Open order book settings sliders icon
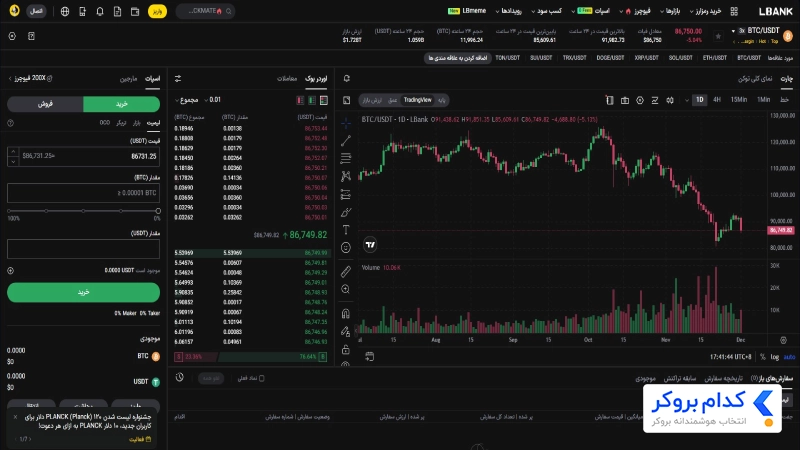 (178, 79)
